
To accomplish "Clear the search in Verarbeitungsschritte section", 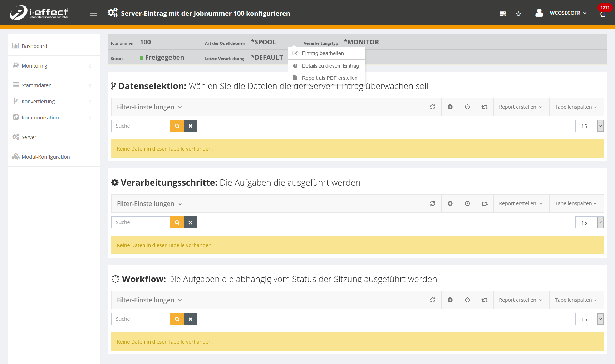I will 190,222.
